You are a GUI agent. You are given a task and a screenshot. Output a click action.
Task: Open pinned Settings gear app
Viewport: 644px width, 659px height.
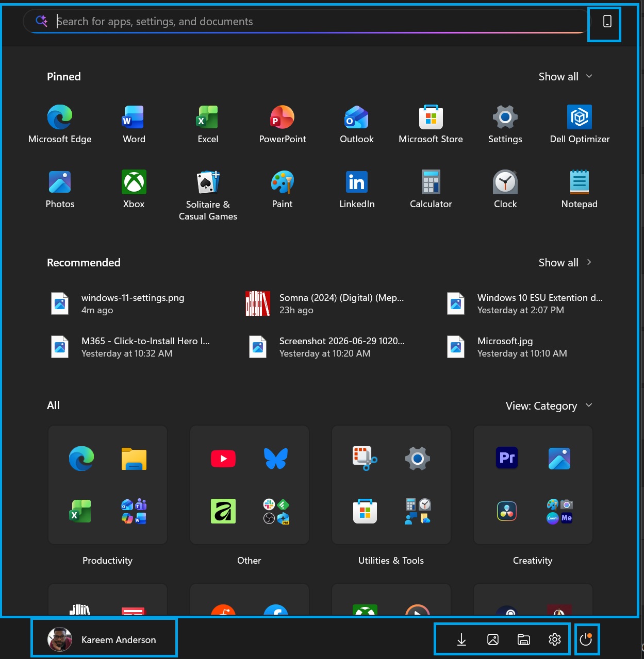(505, 124)
